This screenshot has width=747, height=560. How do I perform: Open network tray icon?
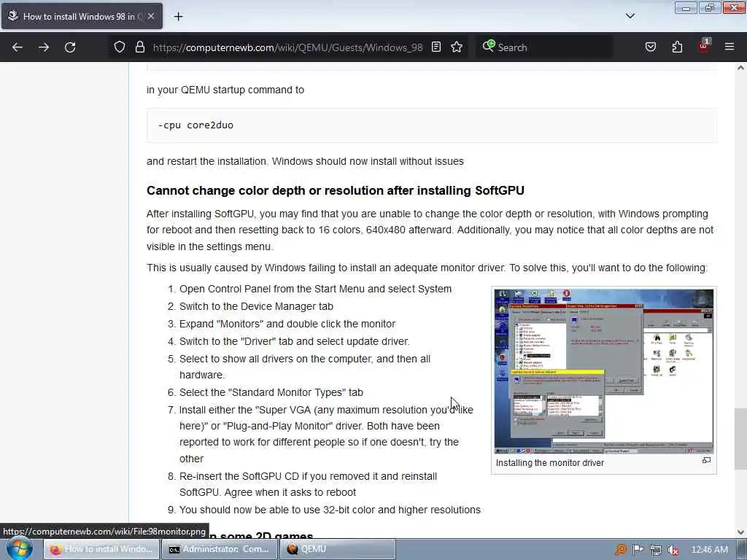coord(656,550)
